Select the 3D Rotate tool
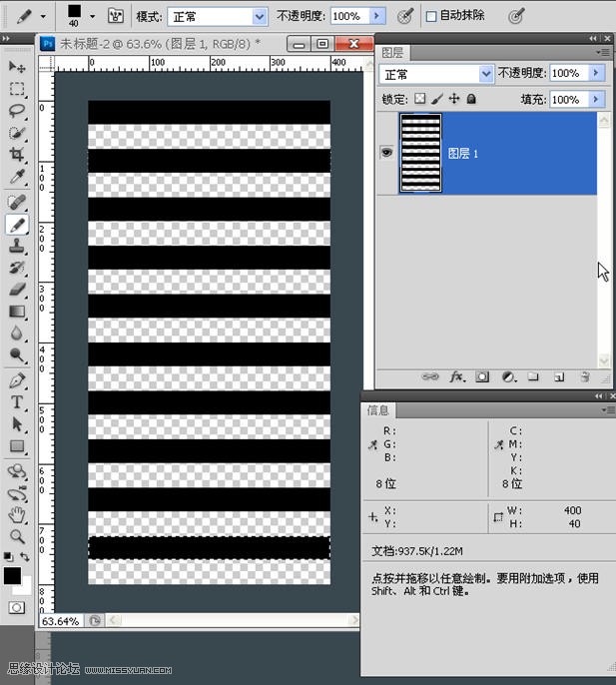This screenshot has height=685, width=616. coord(17,471)
